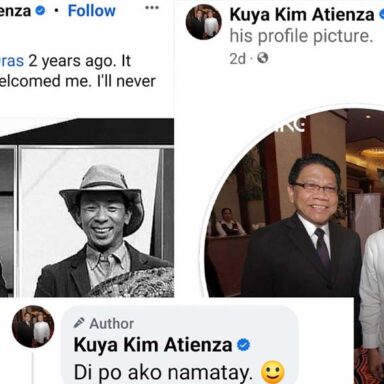The image size is (384, 384).
Task: Click the Author label on the comment
Action: click(x=112, y=323)
